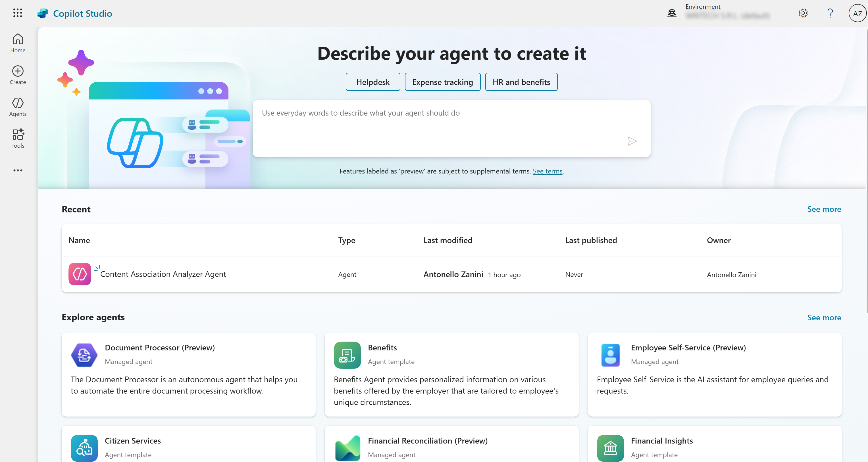868x462 pixels.
Task: Click the send arrow to submit description
Action: (x=632, y=141)
